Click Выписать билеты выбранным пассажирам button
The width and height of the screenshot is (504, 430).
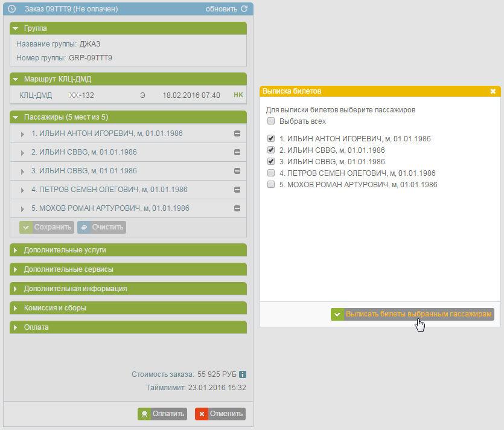412,314
